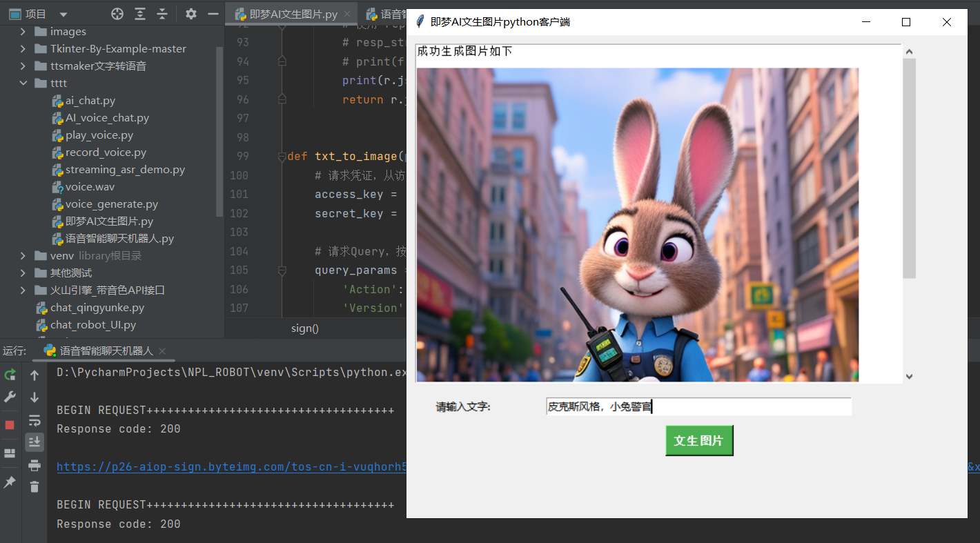Click the txt_to_image function name in editor
Screen dimensions: 980x543
[356, 156]
